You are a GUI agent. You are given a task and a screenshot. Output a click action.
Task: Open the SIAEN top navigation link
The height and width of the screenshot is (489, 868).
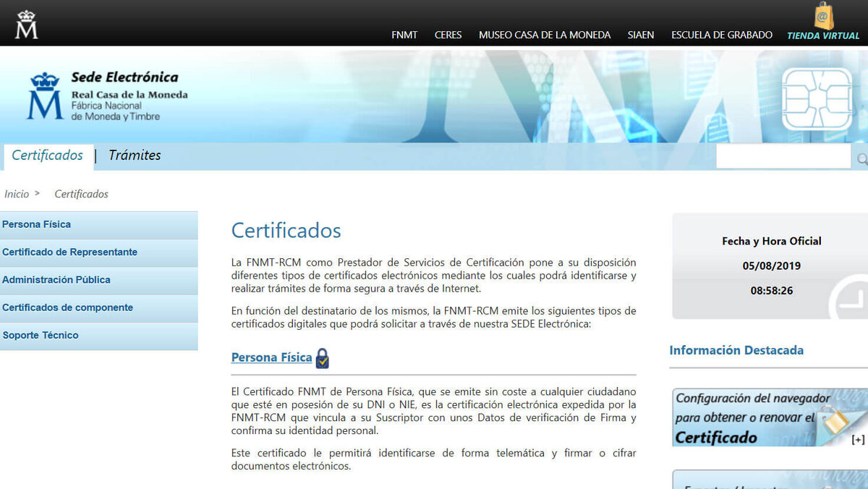coord(641,35)
